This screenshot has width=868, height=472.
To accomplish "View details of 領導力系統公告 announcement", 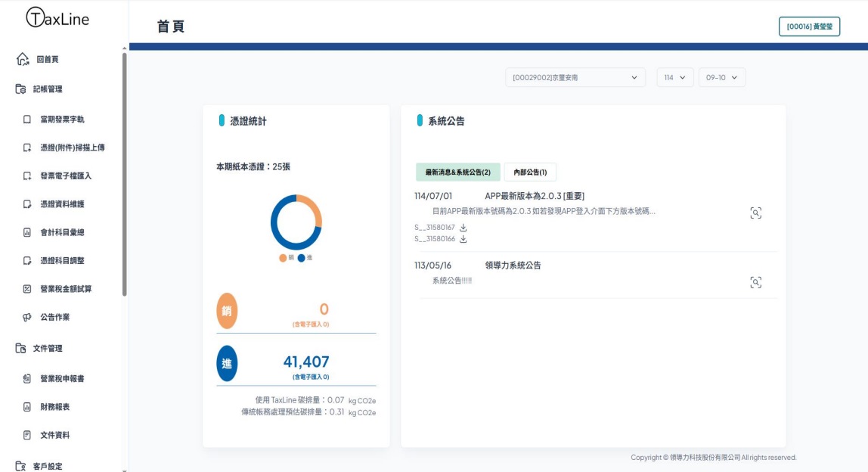I will click(755, 282).
